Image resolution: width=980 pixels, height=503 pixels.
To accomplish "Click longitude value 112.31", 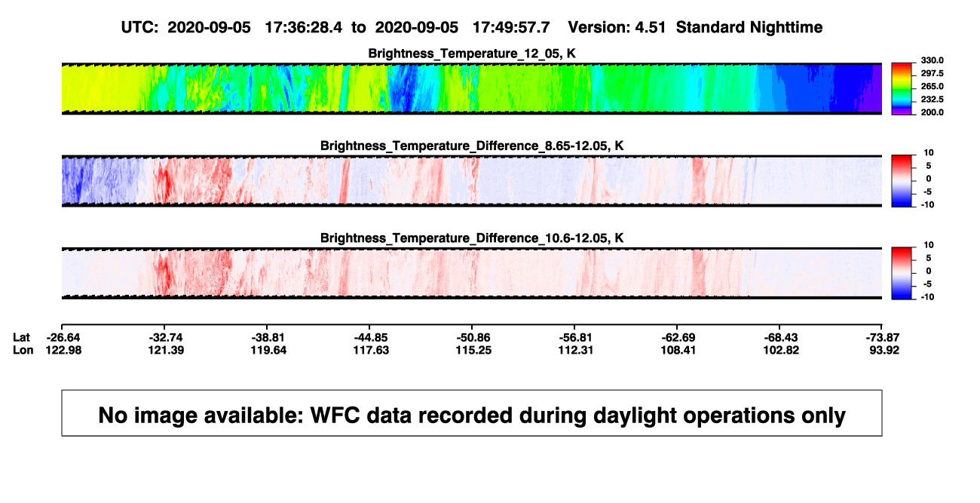I will [x=575, y=350].
